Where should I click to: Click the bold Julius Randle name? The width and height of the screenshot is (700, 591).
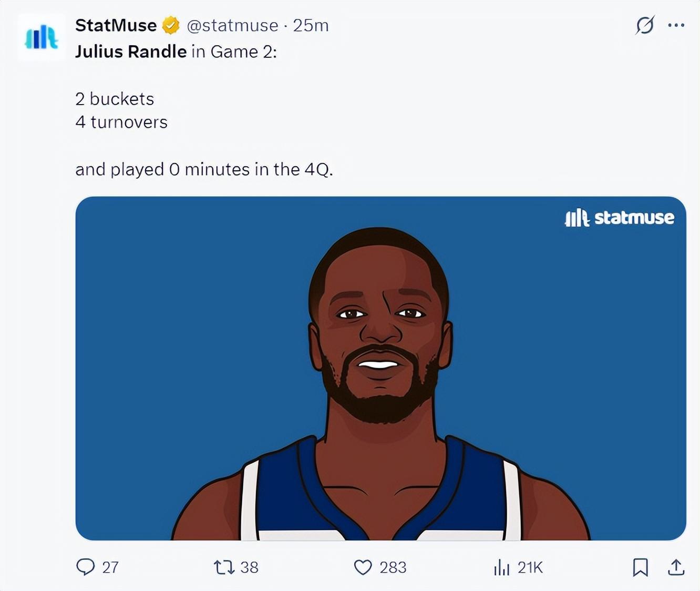131,52
